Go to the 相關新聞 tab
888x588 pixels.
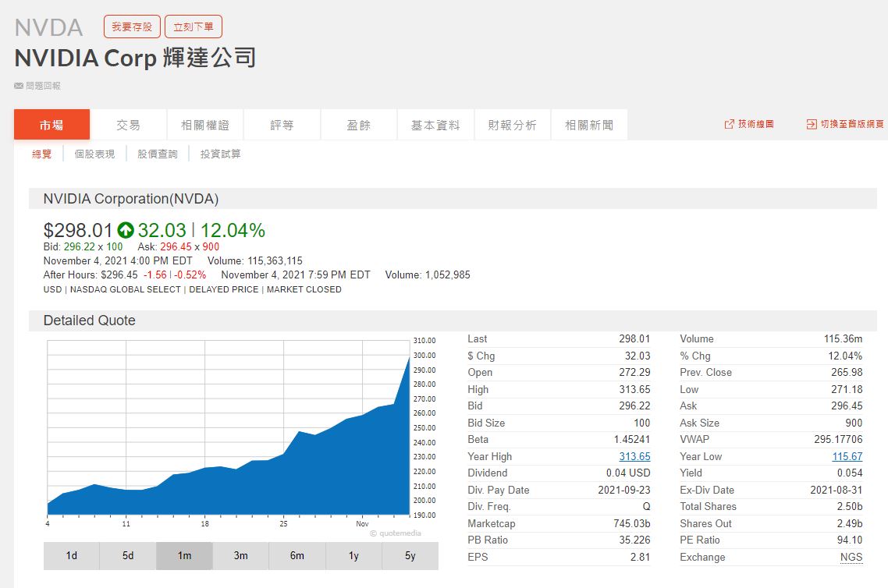[x=589, y=125]
